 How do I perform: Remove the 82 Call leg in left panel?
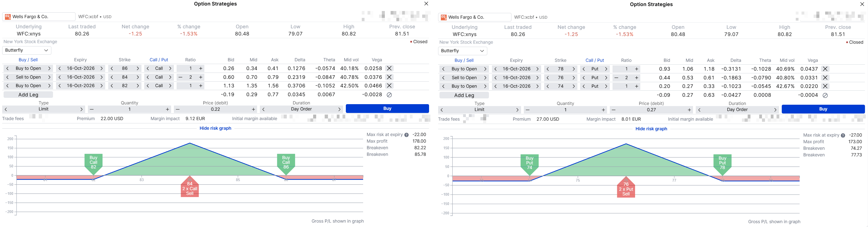pyautogui.click(x=389, y=86)
